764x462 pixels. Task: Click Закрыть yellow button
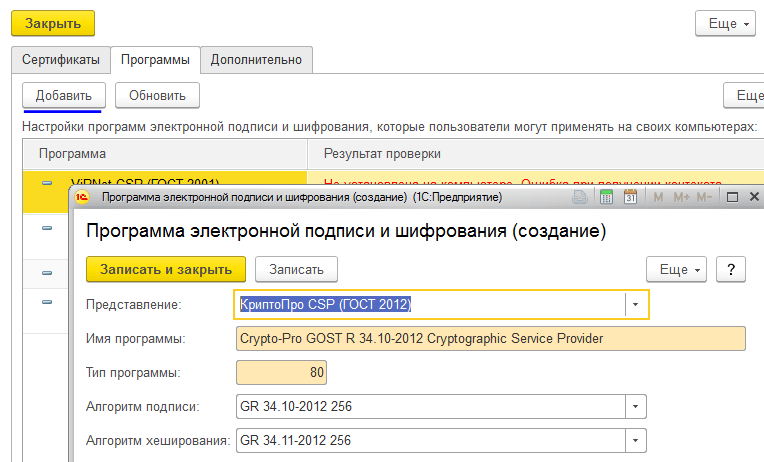coord(53,23)
